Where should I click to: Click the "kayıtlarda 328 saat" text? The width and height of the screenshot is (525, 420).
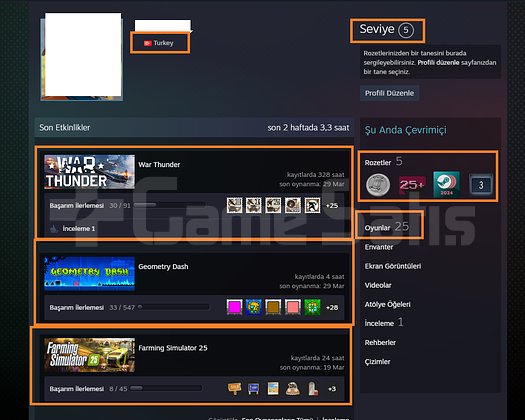pos(315,175)
